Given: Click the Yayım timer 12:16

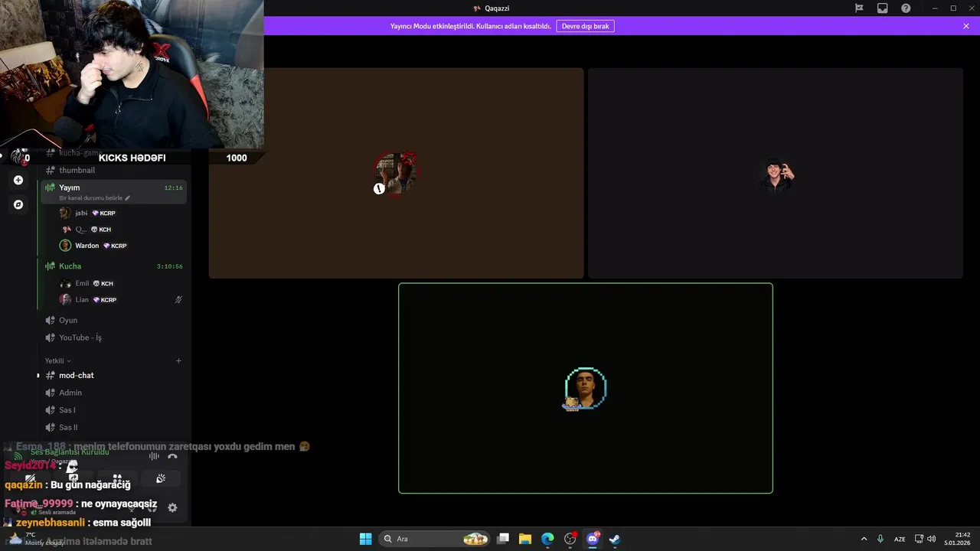Looking at the screenshot, I should pos(173,187).
